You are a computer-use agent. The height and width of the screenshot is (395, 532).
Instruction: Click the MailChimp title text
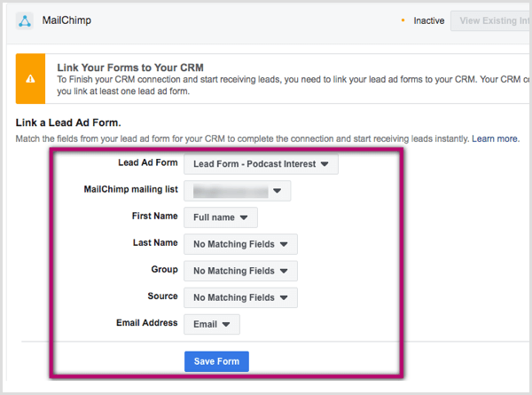66,20
